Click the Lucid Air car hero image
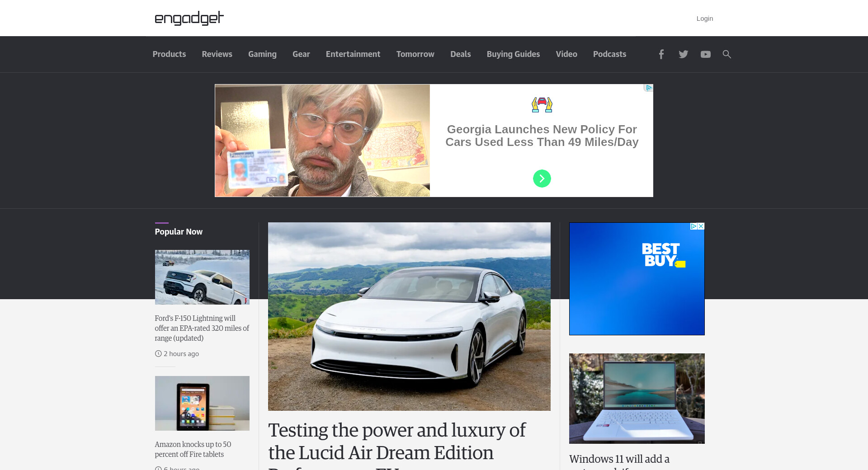 [409, 316]
